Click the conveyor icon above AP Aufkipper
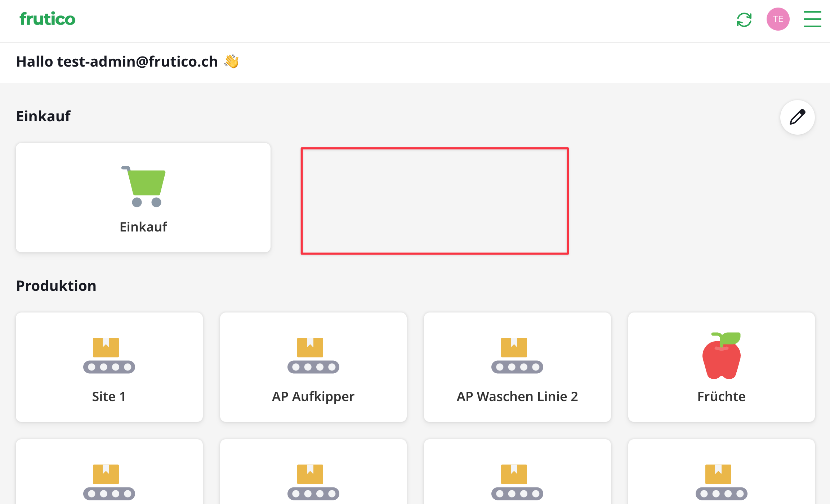Screen dimensions: 830x504 [313, 355]
